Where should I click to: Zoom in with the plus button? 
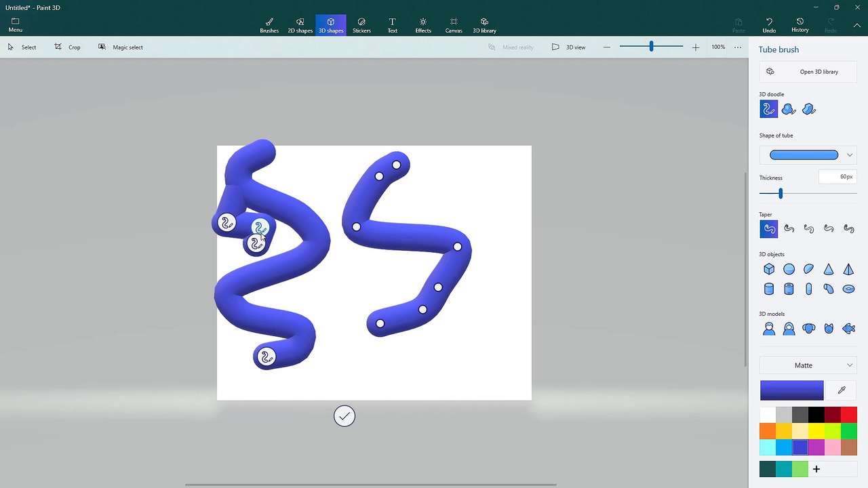tap(695, 47)
